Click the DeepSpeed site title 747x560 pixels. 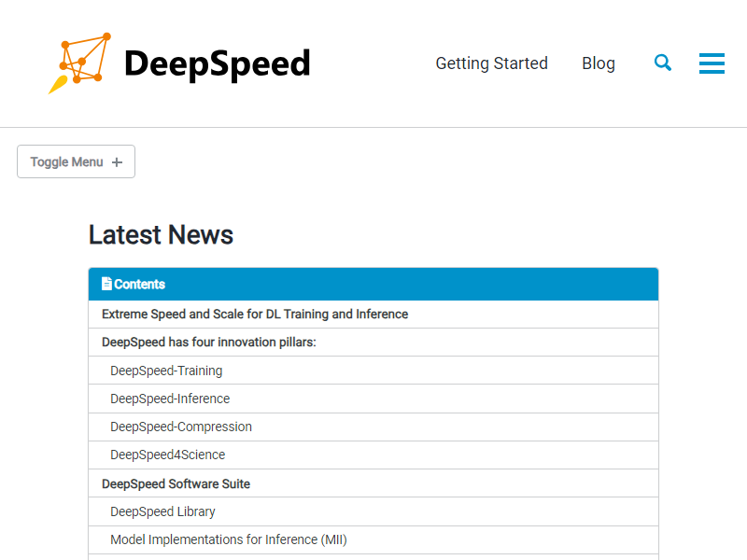click(x=218, y=63)
